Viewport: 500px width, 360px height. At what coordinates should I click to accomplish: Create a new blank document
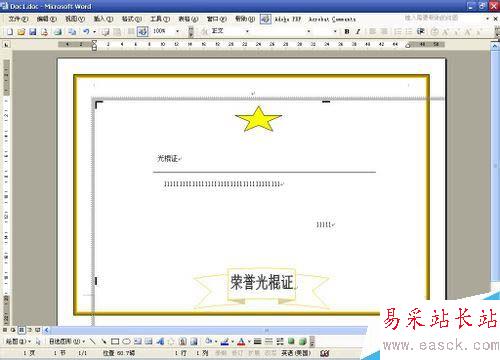(10, 32)
